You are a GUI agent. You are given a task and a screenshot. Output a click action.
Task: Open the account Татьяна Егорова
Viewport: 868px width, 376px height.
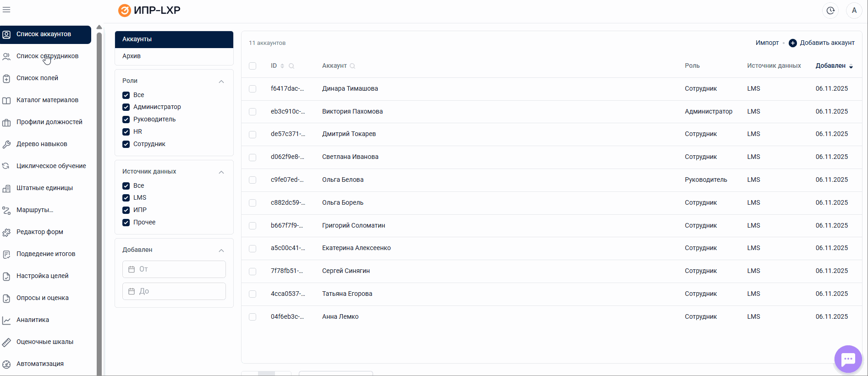point(347,294)
